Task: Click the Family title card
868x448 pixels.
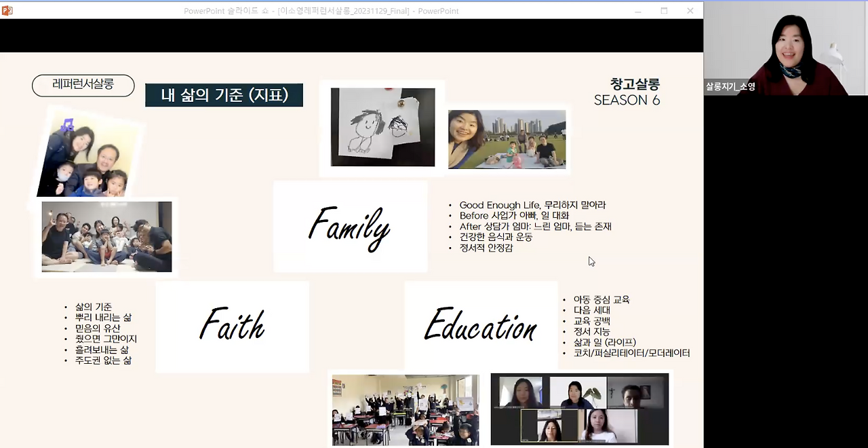Action: [350, 227]
